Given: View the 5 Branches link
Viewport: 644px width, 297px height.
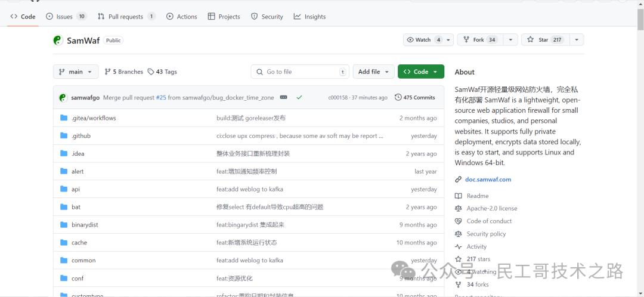Looking at the screenshot, I should 123,72.
